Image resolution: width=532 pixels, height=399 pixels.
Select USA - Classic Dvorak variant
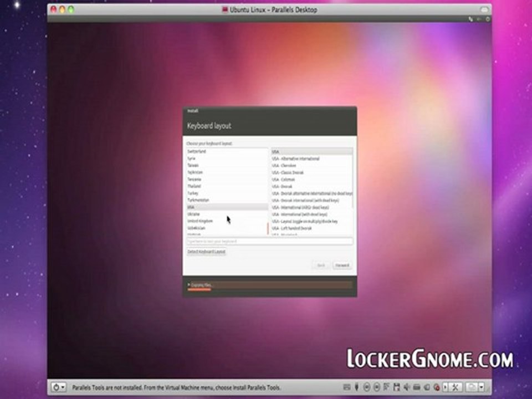[x=311, y=173]
